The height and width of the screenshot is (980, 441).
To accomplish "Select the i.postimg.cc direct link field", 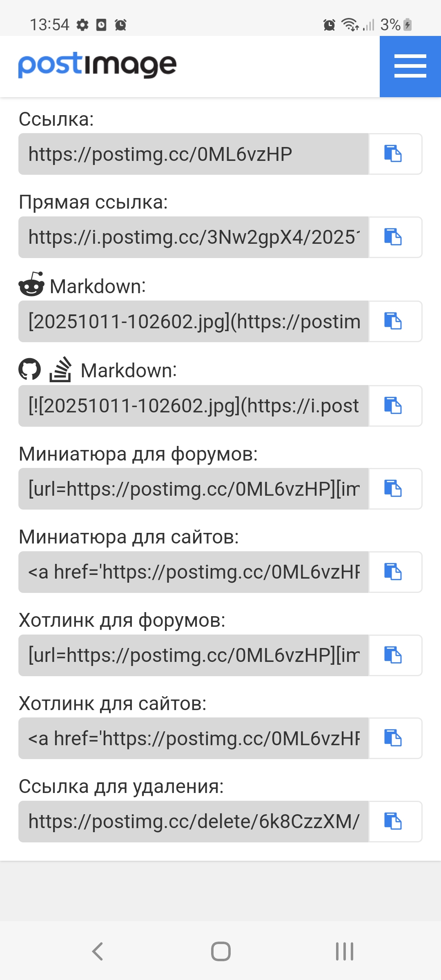I will (x=194, y=237).
